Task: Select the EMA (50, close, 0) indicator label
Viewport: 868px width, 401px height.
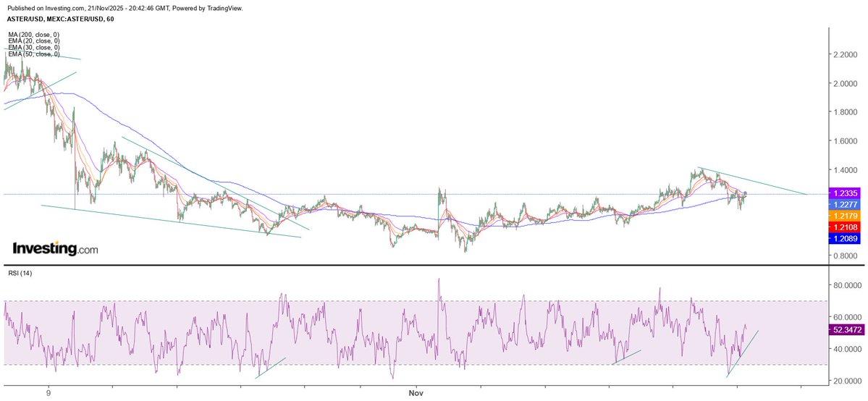Action: click(x=34, y=54)
